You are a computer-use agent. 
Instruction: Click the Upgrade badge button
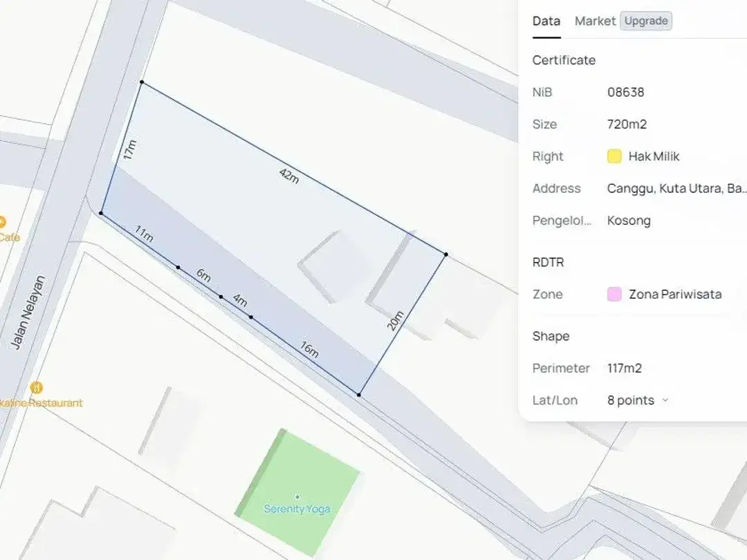pos(646,21)
